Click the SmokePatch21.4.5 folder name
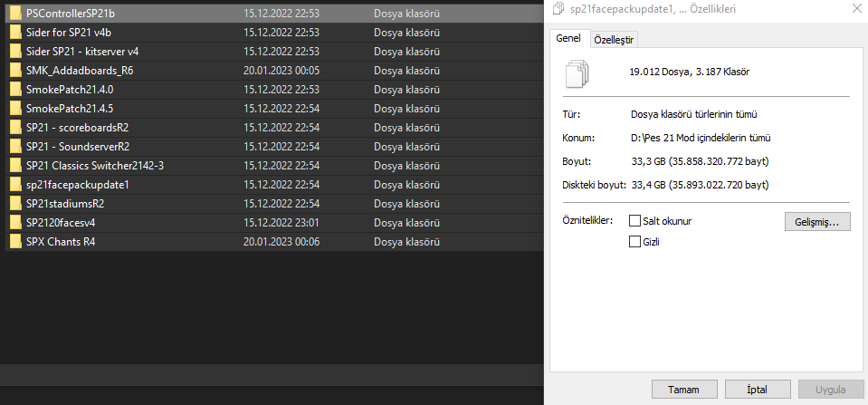Image resolution: width=868 pixels, height=405 pixels. pos(70,108)
